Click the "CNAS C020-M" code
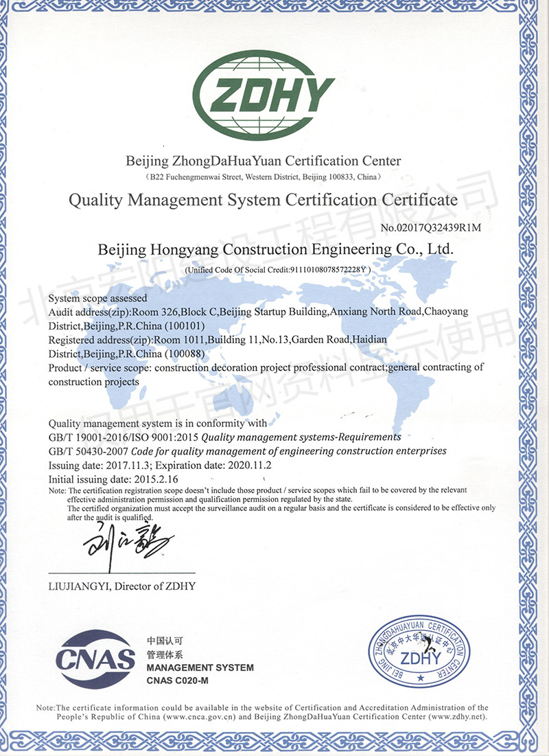Image resolution: width=549 pixels, height=756 pixels. [x=177, y=680]
